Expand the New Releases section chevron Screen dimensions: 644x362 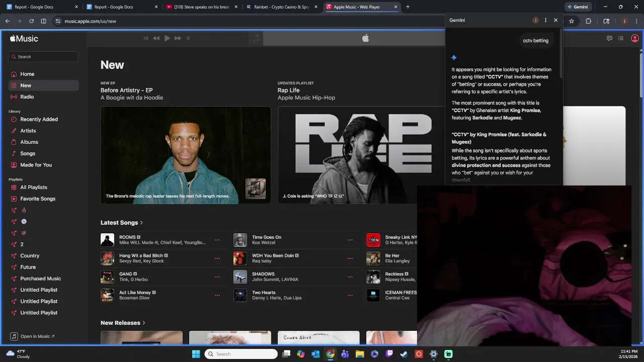(144, 323)
